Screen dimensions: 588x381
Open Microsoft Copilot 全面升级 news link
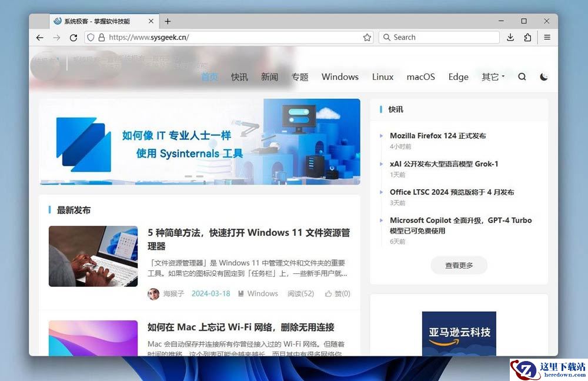(x=461, y=225)
